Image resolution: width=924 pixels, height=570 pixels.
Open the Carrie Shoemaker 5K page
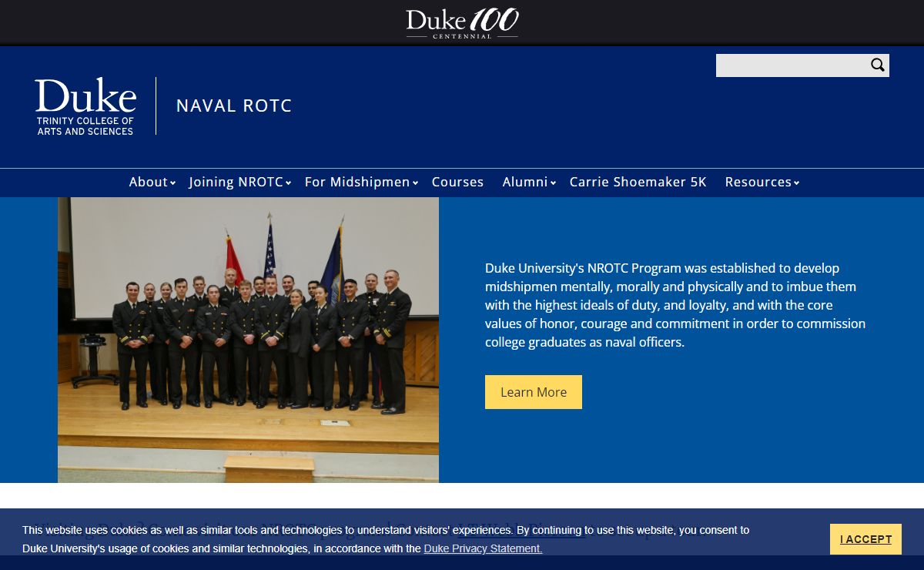point(638,183)
